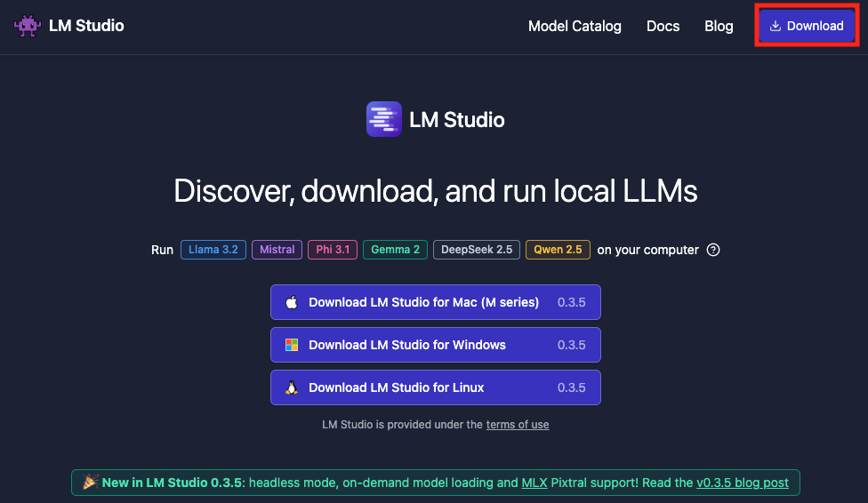Open the MLX link in the banner
The image size is (868, 503).
tap(534, 483)
